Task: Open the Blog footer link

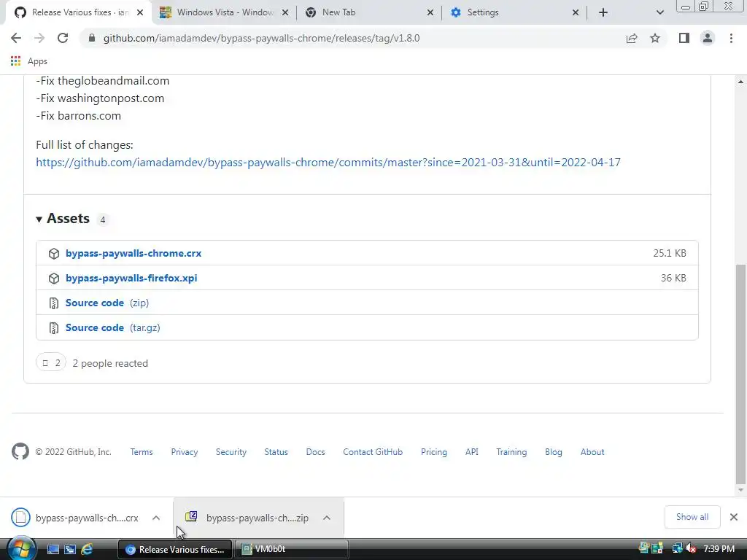Action: (x=554, y=452)
